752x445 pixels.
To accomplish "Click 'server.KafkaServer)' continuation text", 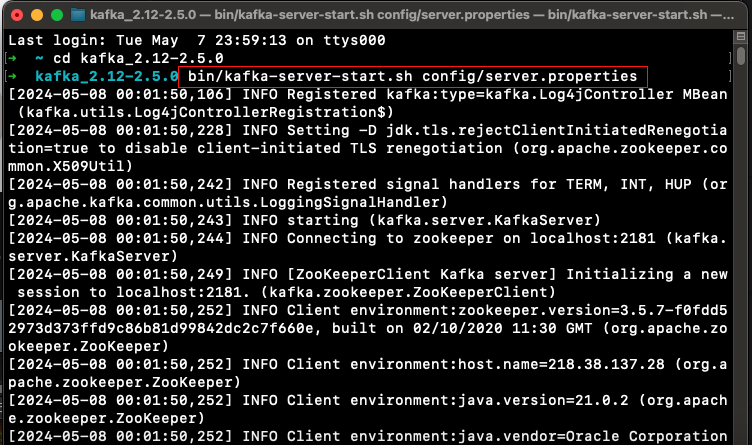I will coord(93,257).
